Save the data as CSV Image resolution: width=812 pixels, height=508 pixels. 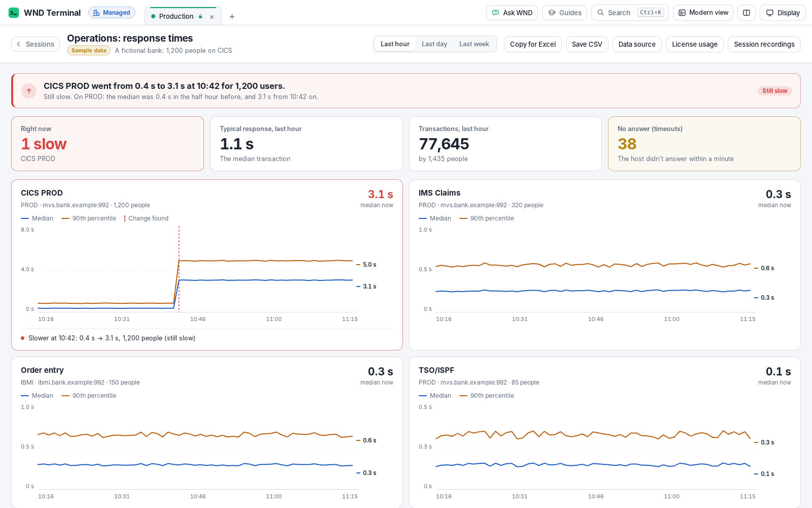[587, 44]
